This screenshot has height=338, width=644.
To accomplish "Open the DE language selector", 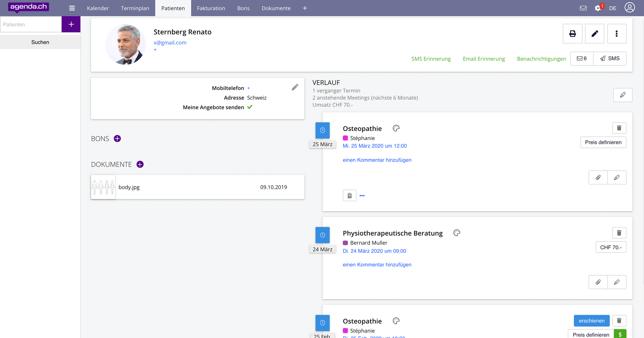I will point(612,8).
